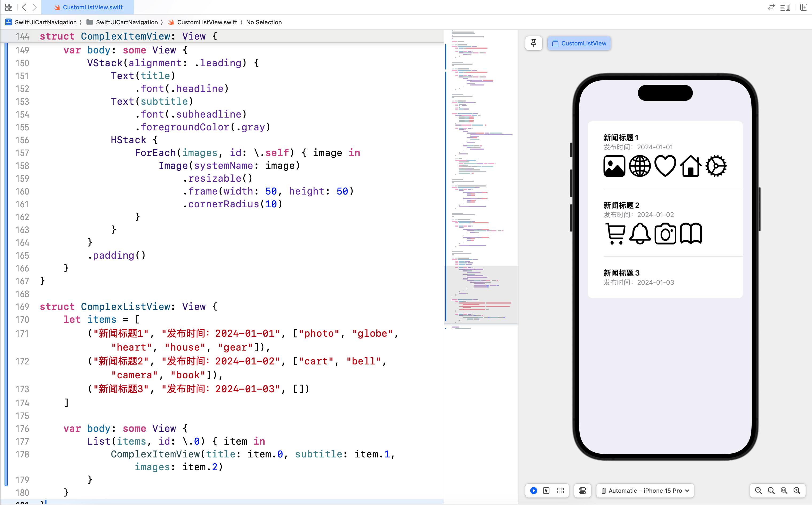The image size is (812, 505).
Task: Open canvas device settings
Action: pos(582,490)
